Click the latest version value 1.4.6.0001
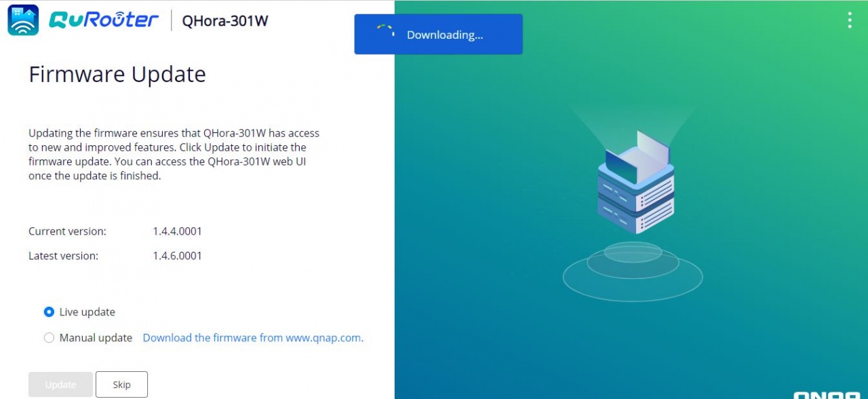 [x=178, y=256]
